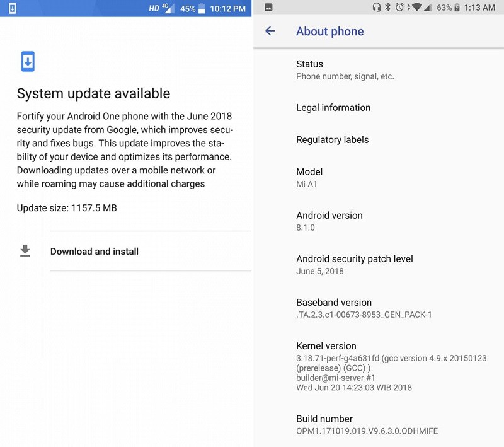Tap the Bluetooth icon in status bar
This screenshot has height=447, width=504.
click(x=388, y=7)
